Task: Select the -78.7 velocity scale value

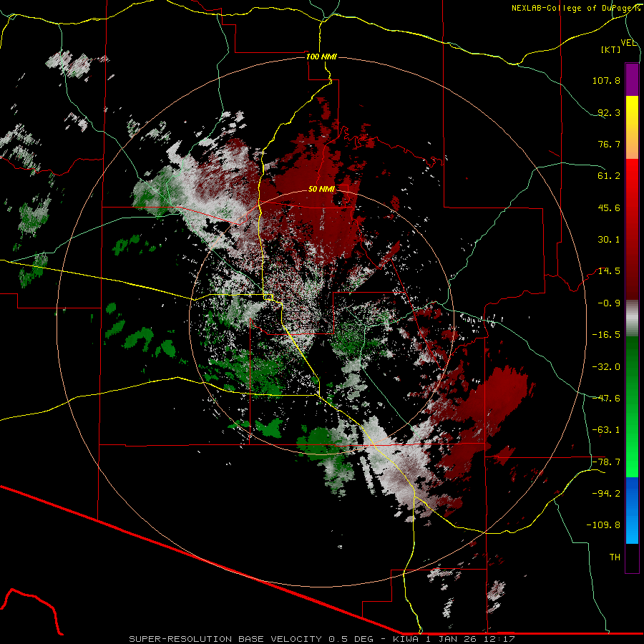Action: pos(606,462)
